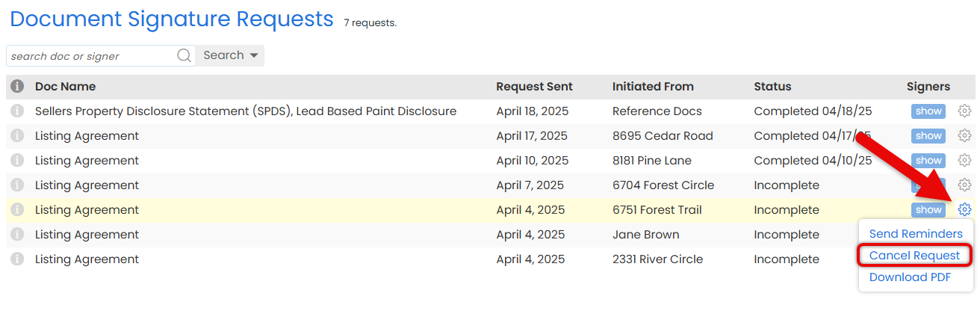
Task: Select Send Reminders from the menu
Action: [916, 234]
